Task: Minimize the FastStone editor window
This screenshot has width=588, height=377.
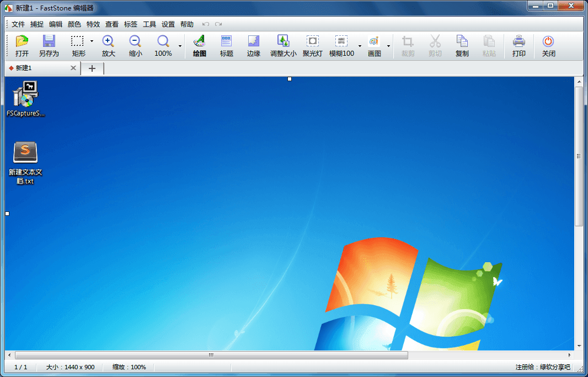Action: tap(536, 6)
